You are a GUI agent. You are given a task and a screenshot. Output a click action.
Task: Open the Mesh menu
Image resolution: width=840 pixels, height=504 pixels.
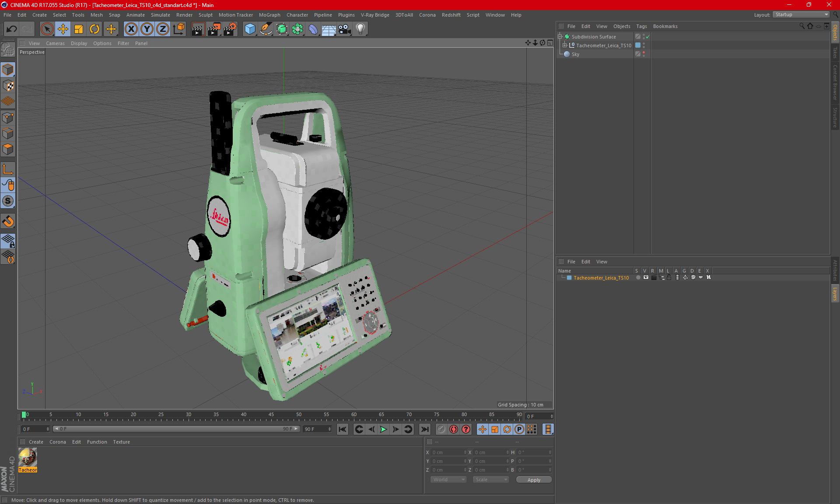(x=96, y=15)
